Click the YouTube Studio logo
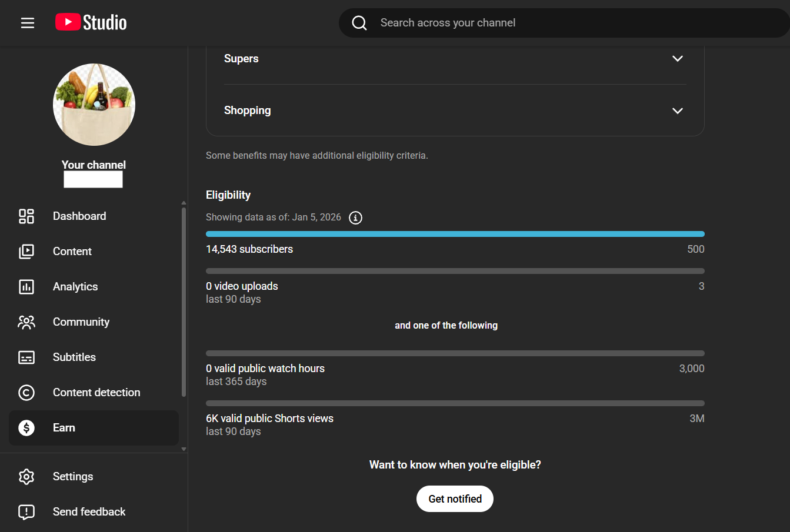The width and height of the screenshot is (790, 532). 91,23
